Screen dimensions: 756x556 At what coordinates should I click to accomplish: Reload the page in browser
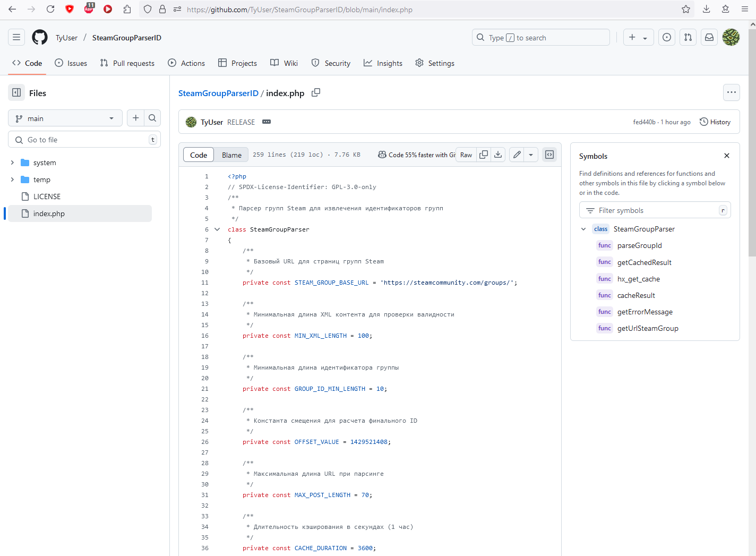(50, 9)
